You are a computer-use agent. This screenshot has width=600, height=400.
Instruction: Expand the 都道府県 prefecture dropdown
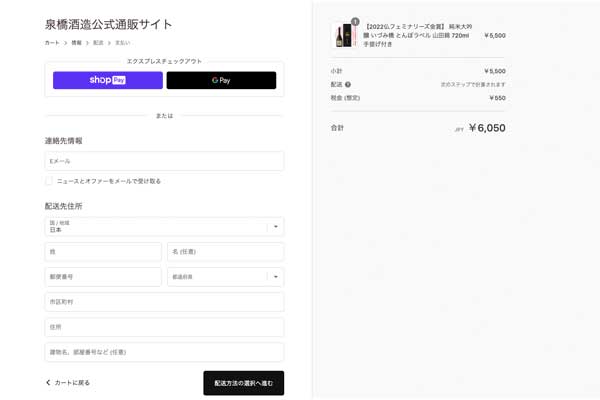coord(225,277)
